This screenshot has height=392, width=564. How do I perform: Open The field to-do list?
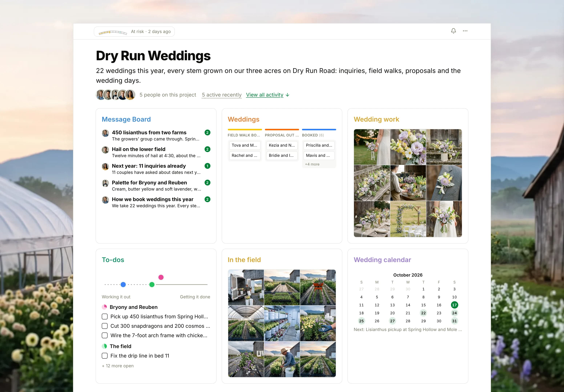pyautogui.click(x=120, y=346)
